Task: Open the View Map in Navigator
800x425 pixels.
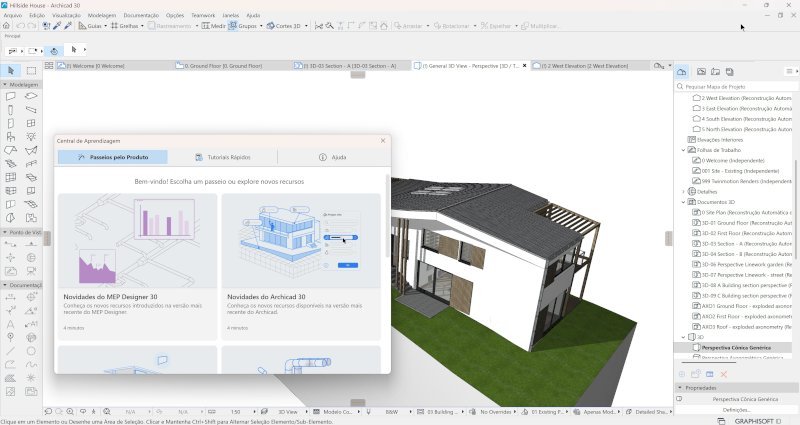Action: coord(702,72)
